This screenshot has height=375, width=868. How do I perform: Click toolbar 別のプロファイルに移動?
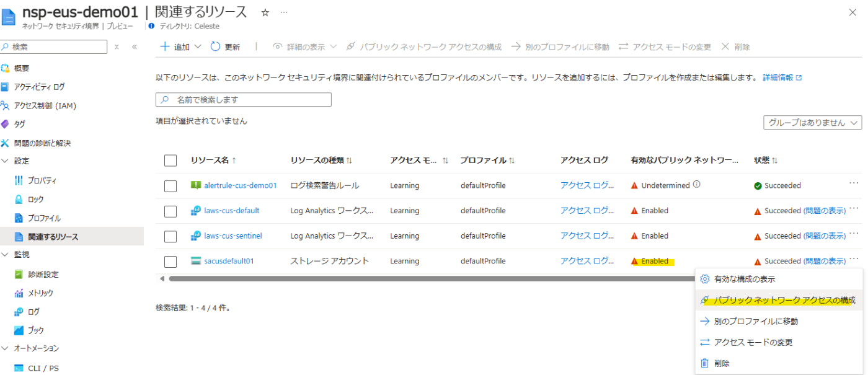tap(560, 46)
